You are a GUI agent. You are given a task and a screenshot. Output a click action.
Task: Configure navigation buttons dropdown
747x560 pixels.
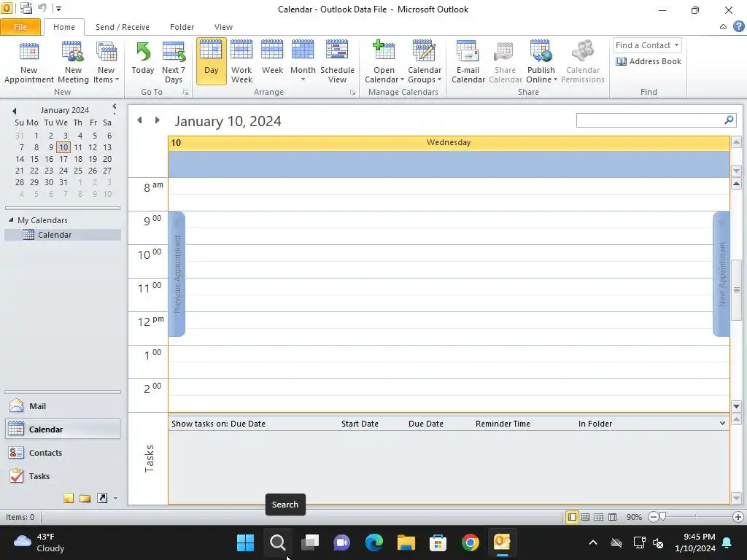(x=115, y=499)
